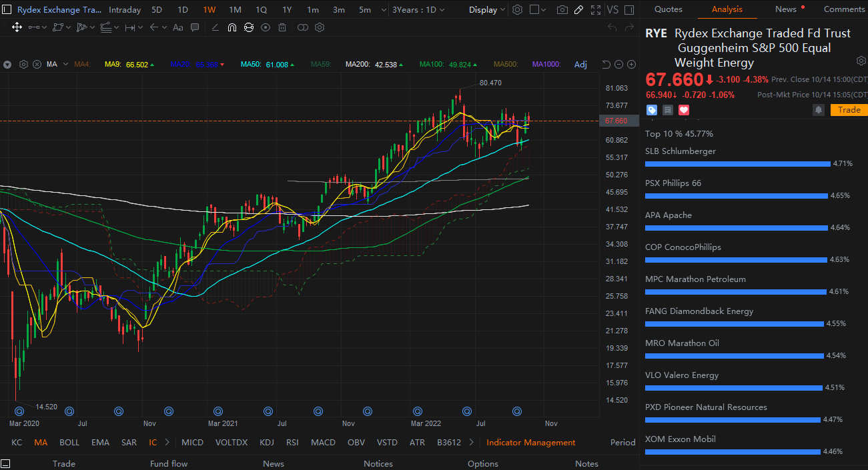Click the blue tag icon under price
This screenshot has width=868, height=470.
click(x=652, y=110)
